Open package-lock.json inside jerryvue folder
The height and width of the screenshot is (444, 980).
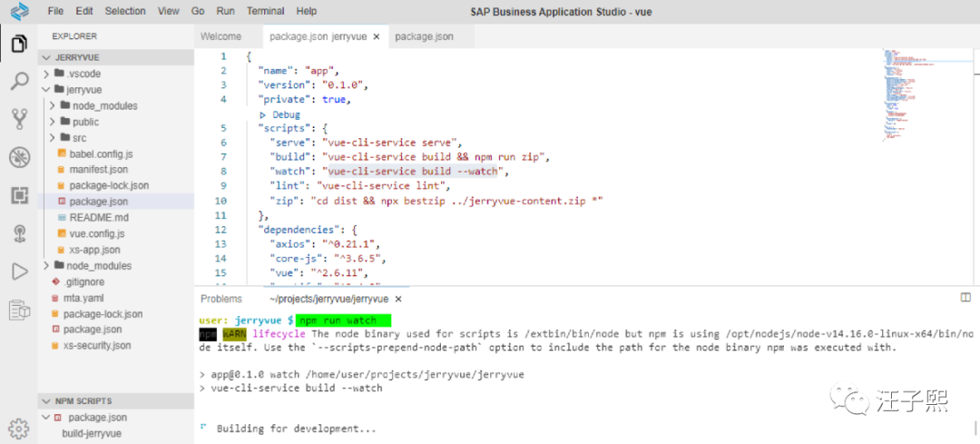tap(109, 186)
